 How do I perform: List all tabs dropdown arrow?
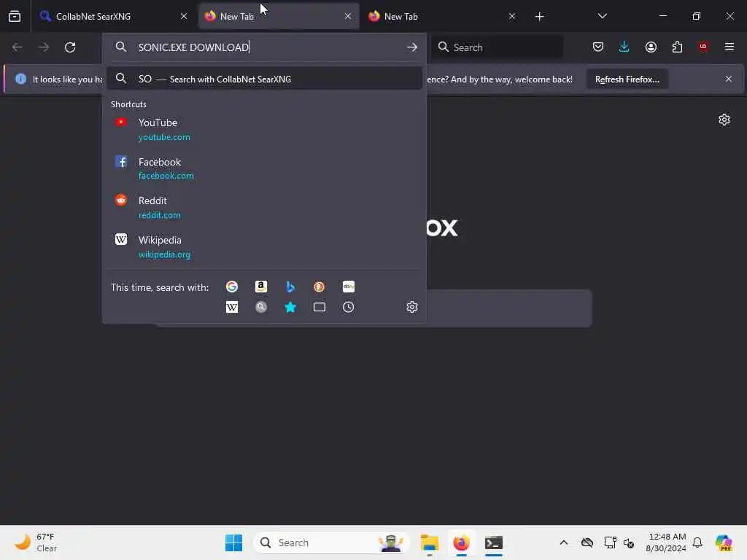point(602,16)
